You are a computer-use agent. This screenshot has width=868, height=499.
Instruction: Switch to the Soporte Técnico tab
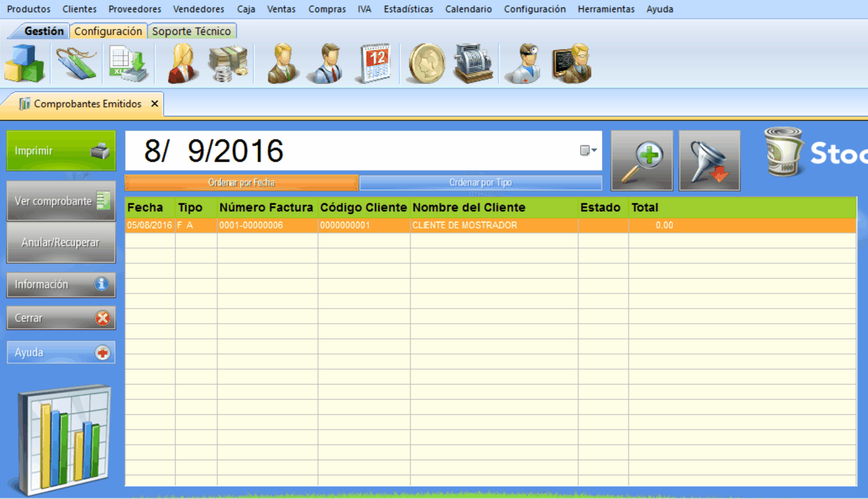[x=191, y=31]
